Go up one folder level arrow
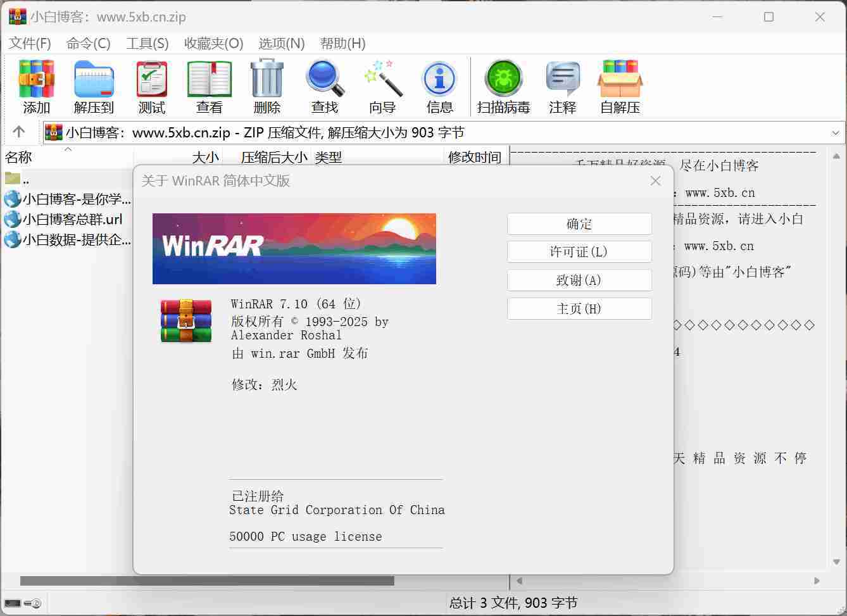Image resolution: width=847 pixels, height=616 pixels. 19,132
